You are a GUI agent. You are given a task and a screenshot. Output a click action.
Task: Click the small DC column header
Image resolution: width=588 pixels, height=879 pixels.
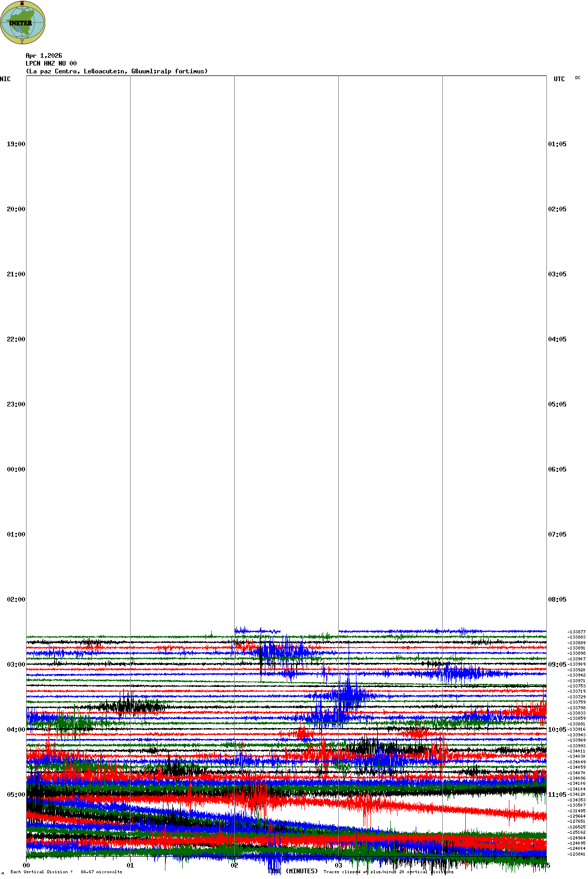pyautogui.click(x=578, y=78)
